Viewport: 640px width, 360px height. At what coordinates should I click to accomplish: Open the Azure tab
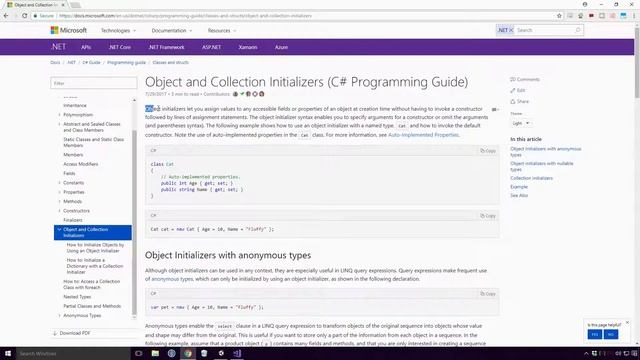281,47
